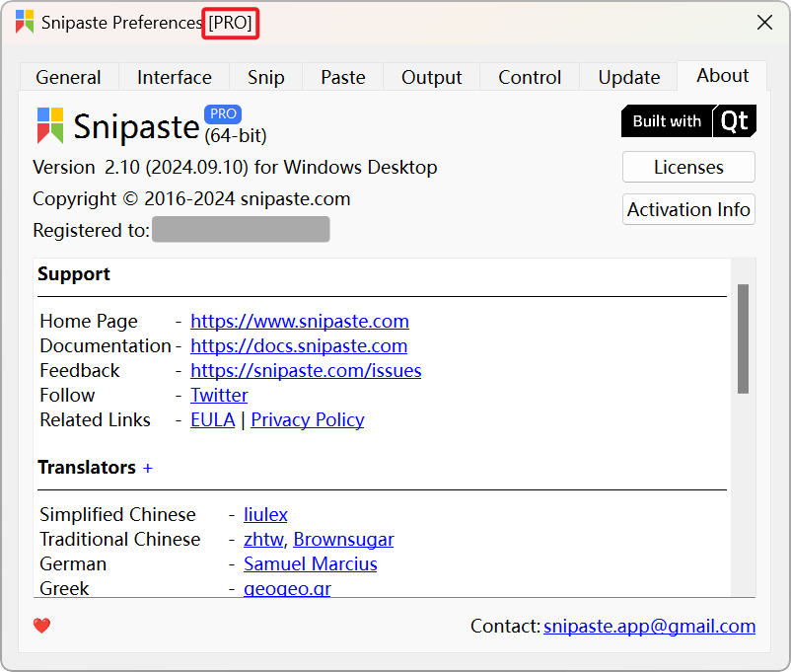
Task: Click the red heart icon
Action: tap(41, 625)
